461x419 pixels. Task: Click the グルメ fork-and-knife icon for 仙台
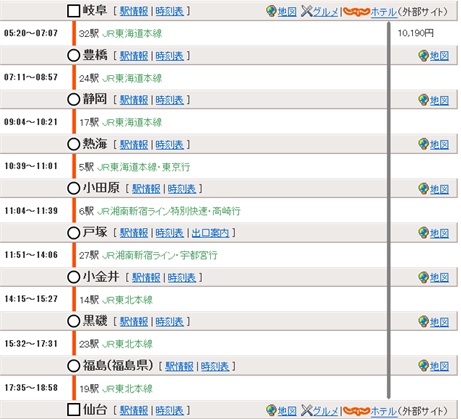coord(306,410)
